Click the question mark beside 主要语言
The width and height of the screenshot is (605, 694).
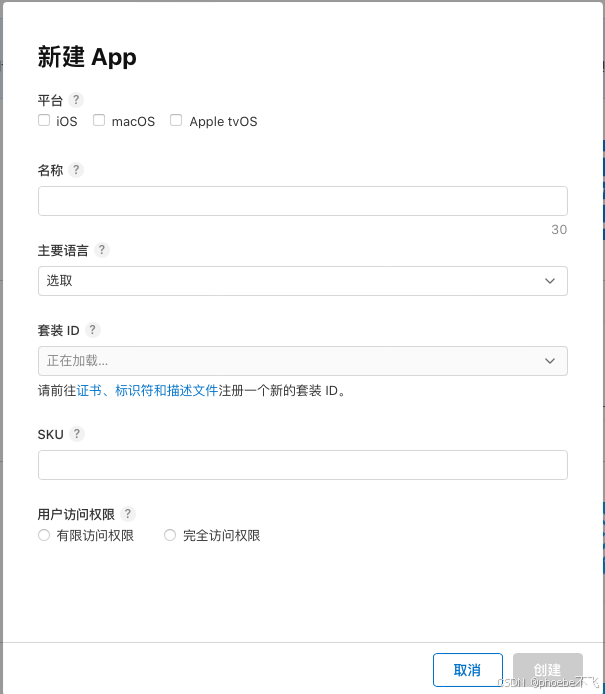102,250
